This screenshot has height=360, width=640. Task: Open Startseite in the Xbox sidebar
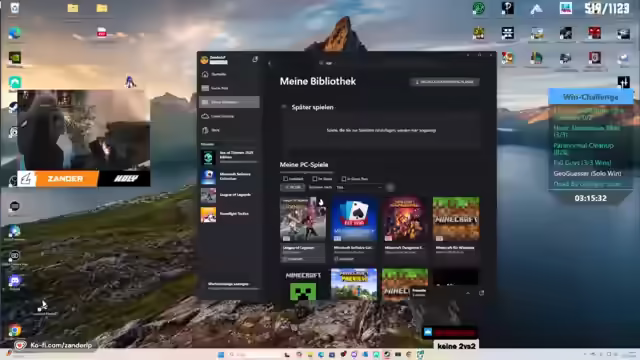[x=229, y=74]
